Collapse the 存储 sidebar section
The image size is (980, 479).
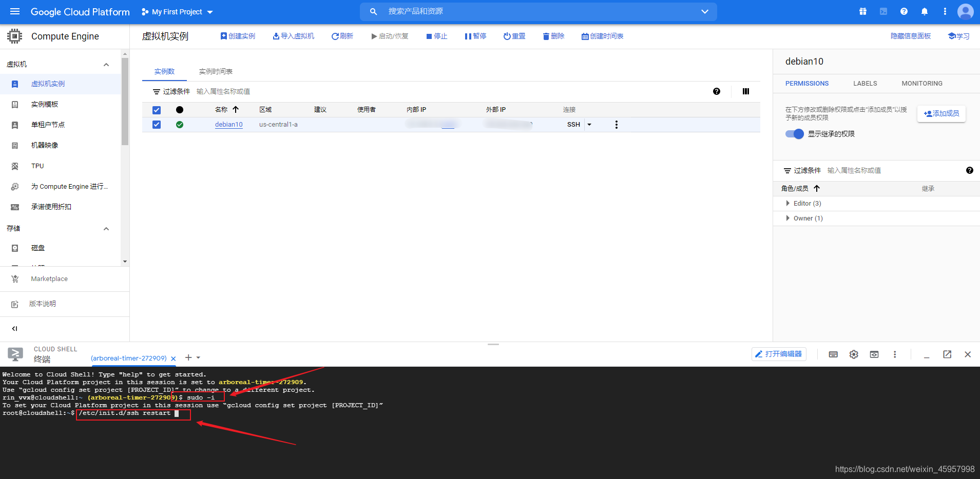106,229
